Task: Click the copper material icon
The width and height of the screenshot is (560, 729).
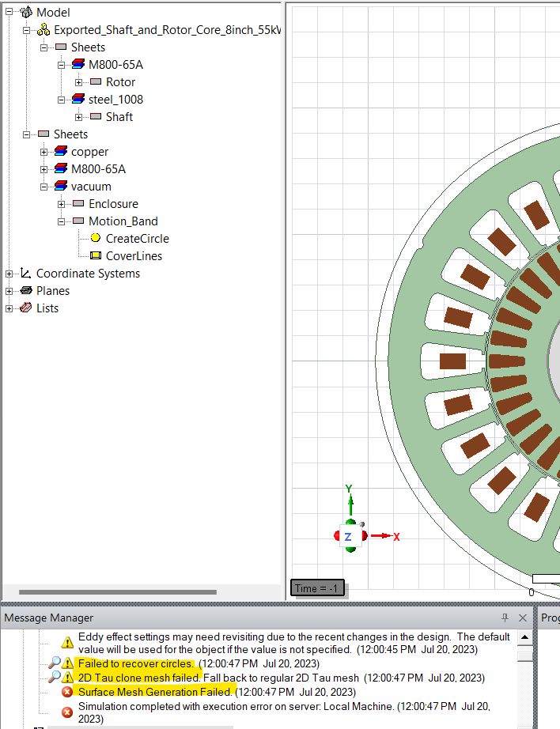Action: 61,151
